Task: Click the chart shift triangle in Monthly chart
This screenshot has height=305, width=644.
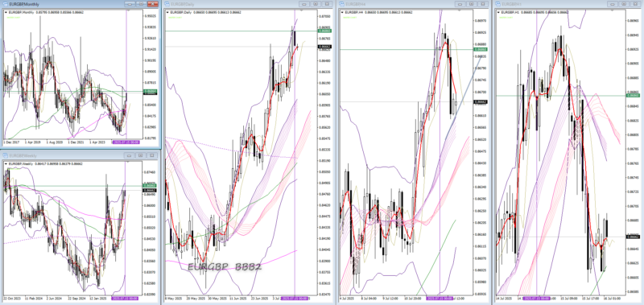Action: [x=128, y=10]
